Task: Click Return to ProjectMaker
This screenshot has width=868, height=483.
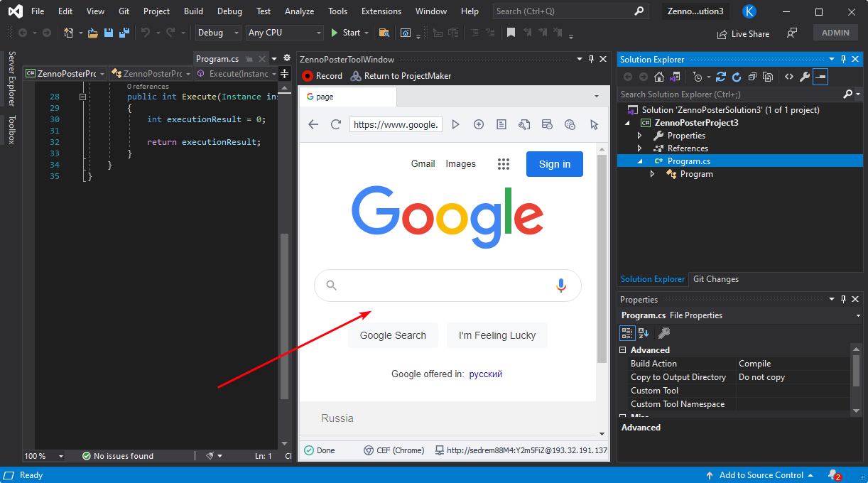Action: point(401,76)
